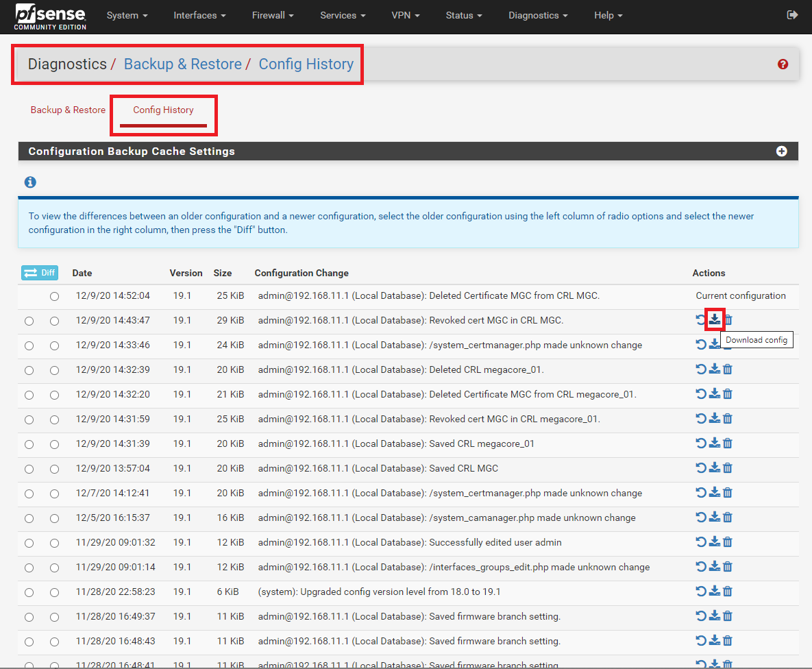Image resolution: width=812 pixels, height=669 pixels.
Task: Revert to the 12/9/20 14:33:46 config
Action: coord(701,345)
